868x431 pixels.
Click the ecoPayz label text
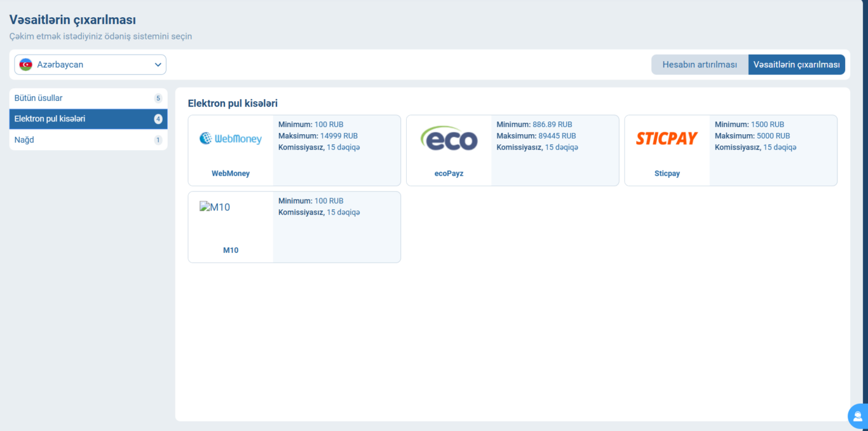pos(449,174)
